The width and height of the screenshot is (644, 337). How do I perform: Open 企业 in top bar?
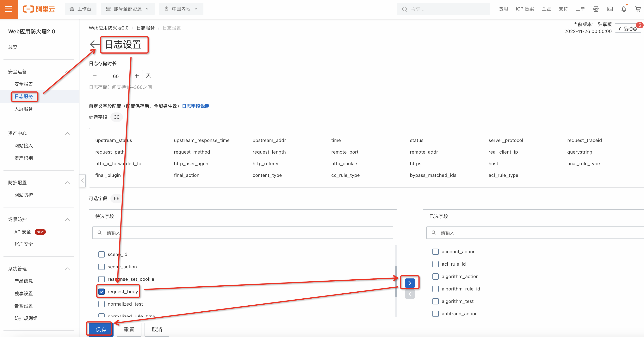click(546, 9)
